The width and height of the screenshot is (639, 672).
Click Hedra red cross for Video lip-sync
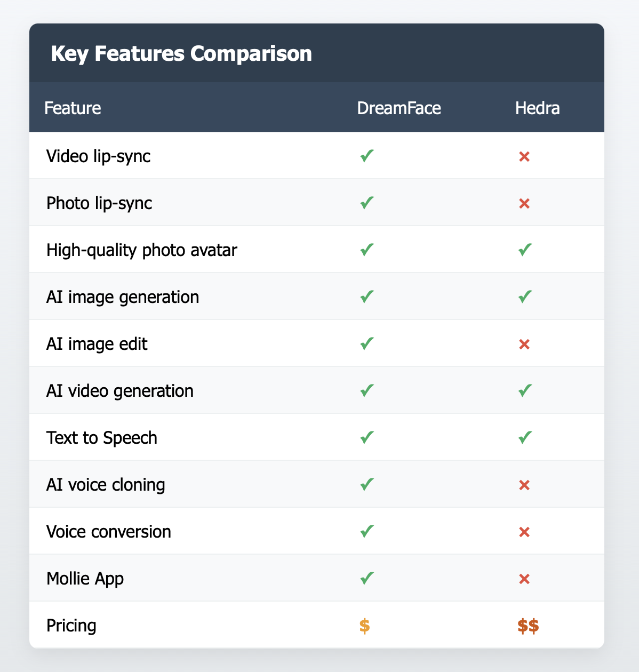tap(524, 157)
